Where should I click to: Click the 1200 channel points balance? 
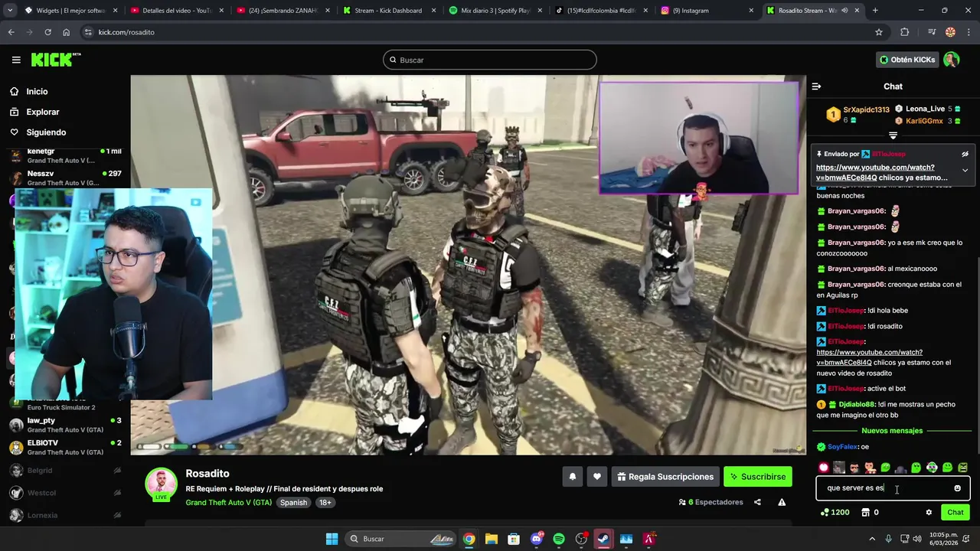click(x=835, y=513)
